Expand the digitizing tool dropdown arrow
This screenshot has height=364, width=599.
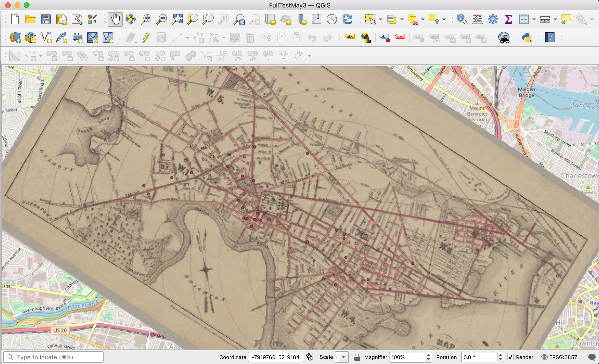point(187,38)
